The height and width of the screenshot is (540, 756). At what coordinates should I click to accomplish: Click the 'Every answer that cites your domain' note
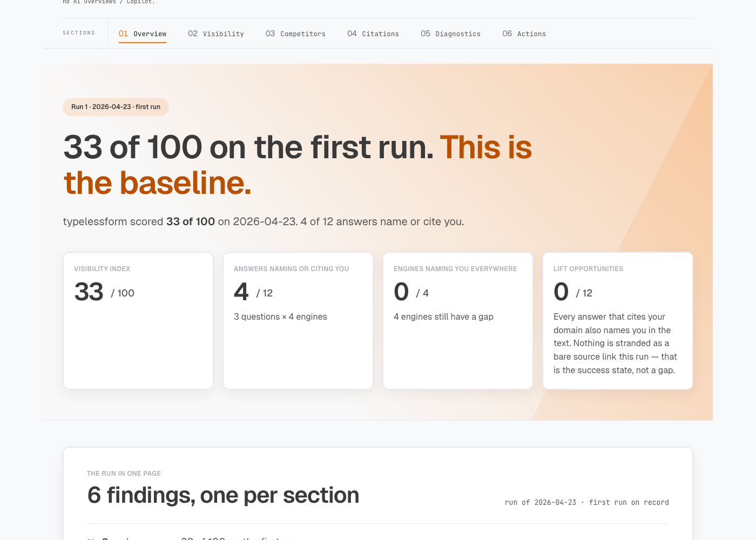point(615,343)
